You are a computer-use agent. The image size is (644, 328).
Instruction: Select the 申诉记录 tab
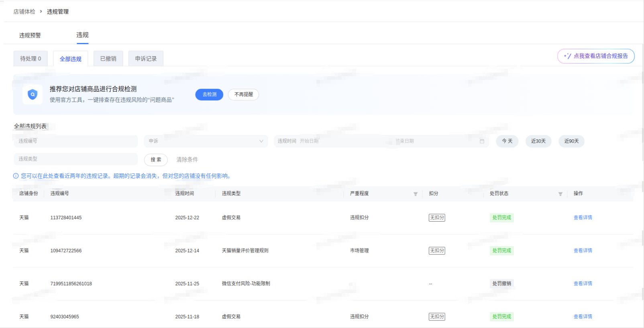click(146, 59)
